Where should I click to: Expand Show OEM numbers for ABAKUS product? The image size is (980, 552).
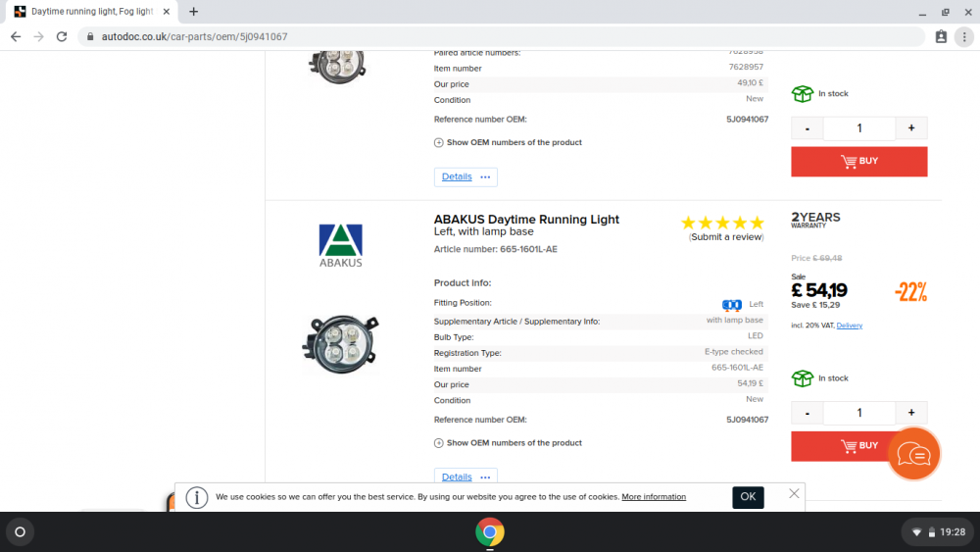508,442
